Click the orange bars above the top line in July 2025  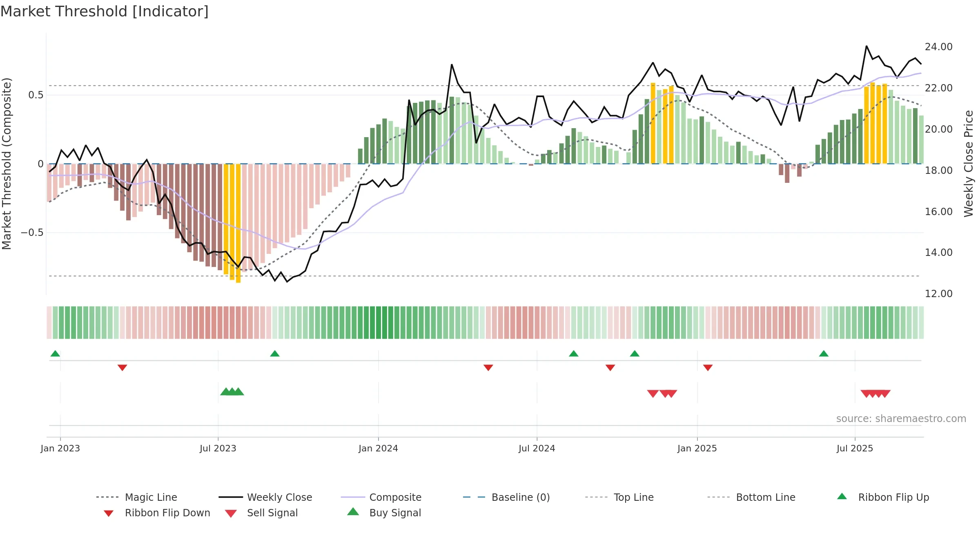pyautogui.click(x=875, y=123)
